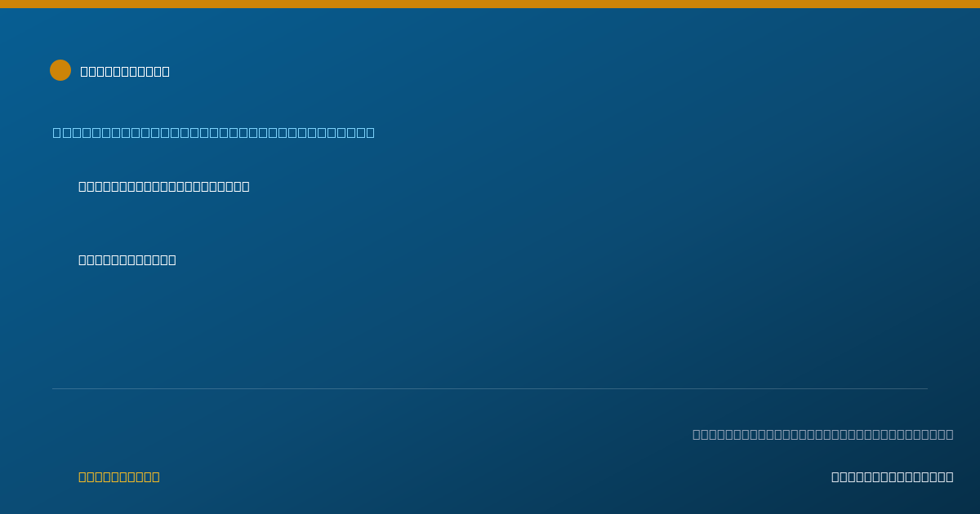The height and width of the screenshot is (514, 980).
Task: Click the orange circle logo icon
Action: [60, 70]
